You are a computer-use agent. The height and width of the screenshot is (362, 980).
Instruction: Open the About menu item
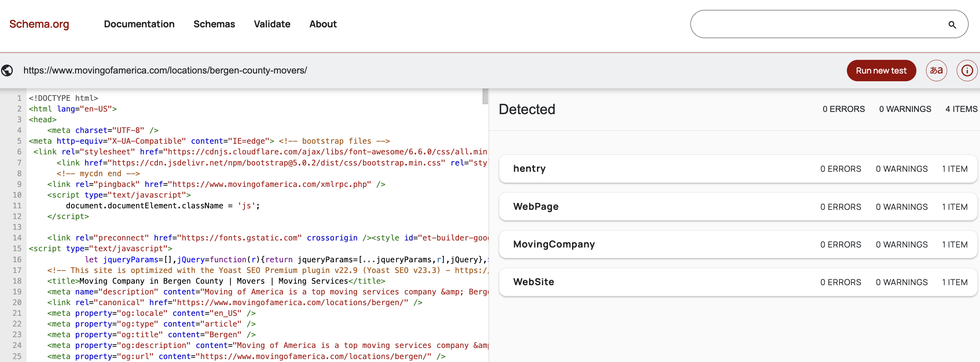323,24
